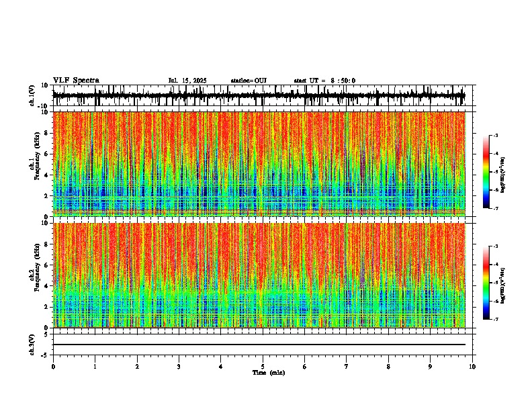Click the '8' kHz tick of ch.1 spectrogram
The image size is (532, 411).
coord(47,133)
